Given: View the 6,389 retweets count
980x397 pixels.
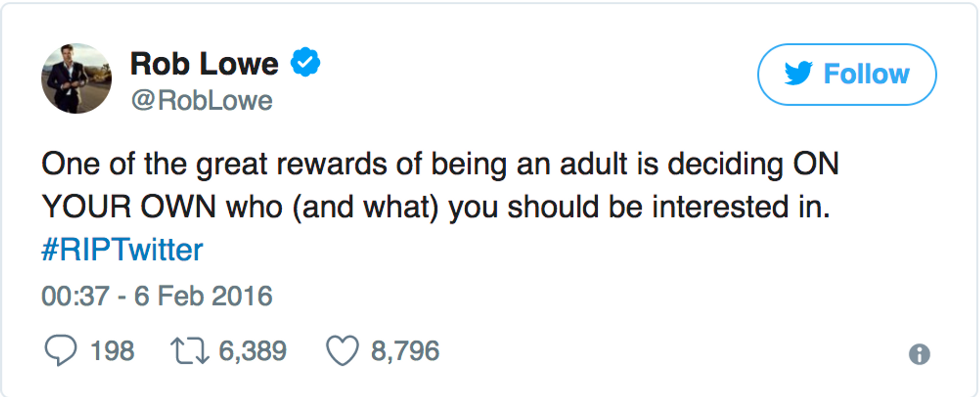Looking at the screenshot, I should 253,351.
